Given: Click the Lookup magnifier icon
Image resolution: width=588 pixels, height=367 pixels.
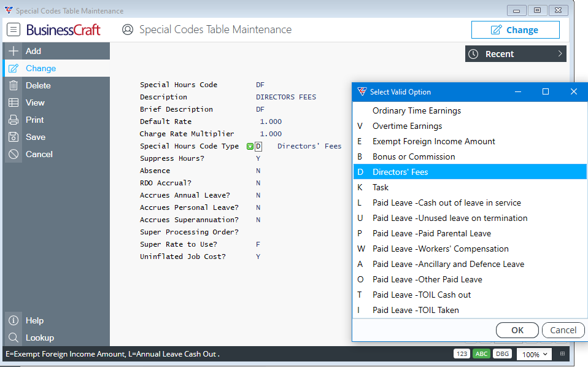Looking at the screenshot, I should [x=14, y=338].
